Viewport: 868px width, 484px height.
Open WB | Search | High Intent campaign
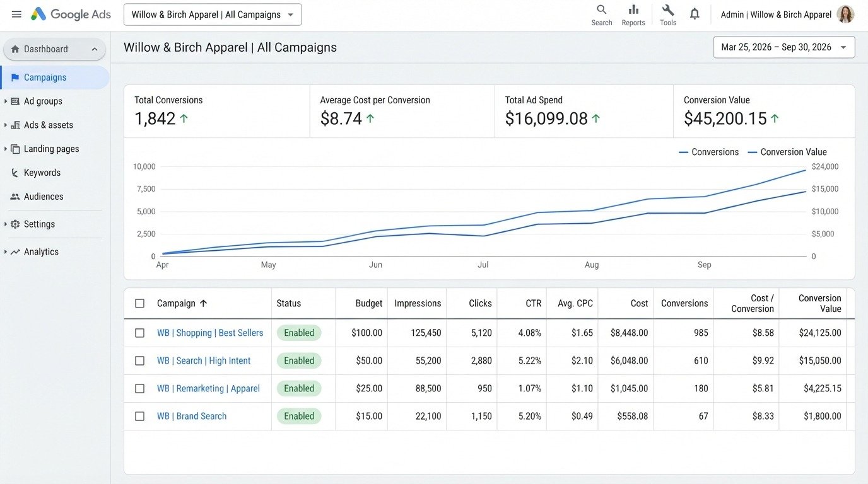[204, 360]
